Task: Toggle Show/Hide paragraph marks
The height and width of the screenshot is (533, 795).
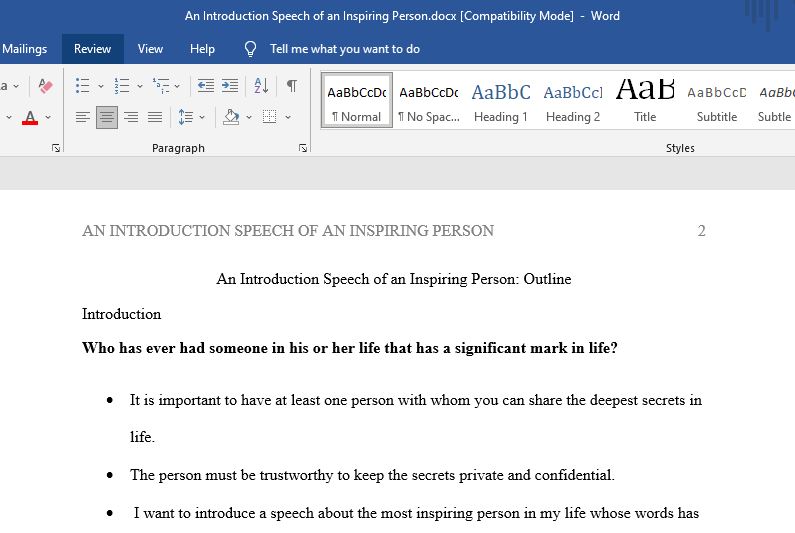Action: (x=292, y=85)
